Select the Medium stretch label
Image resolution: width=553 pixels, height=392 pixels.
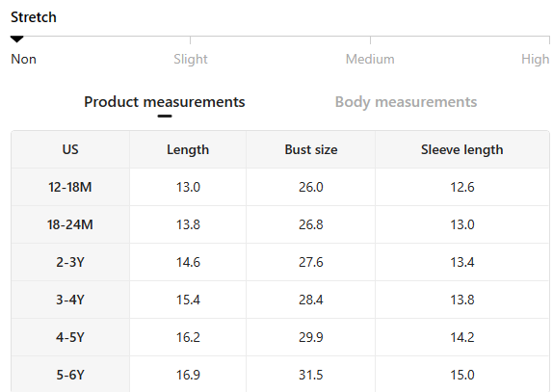click(x=370, y=59)
